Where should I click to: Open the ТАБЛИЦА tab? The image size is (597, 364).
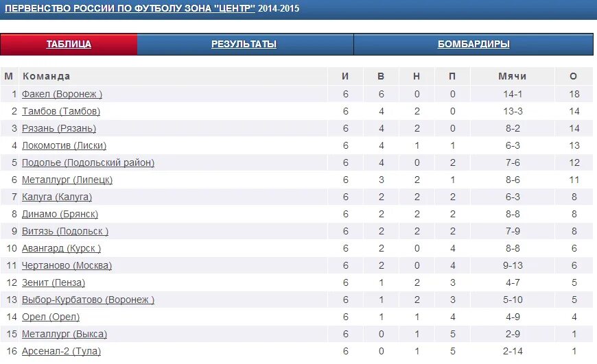[69, 44]
